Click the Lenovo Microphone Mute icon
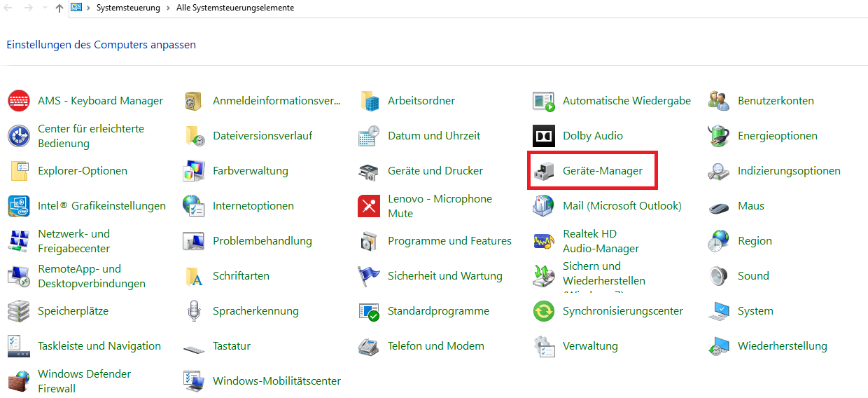The width and height of the screenshot is (868, 398). [x=369, y=206]
